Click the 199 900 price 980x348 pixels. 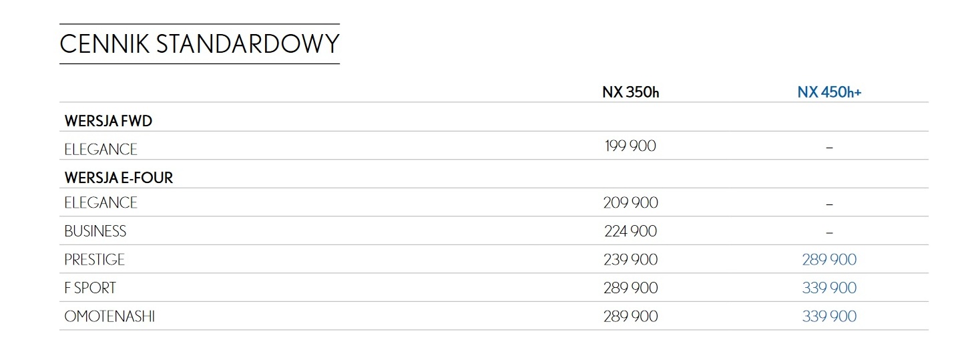[x=630, y=146]
